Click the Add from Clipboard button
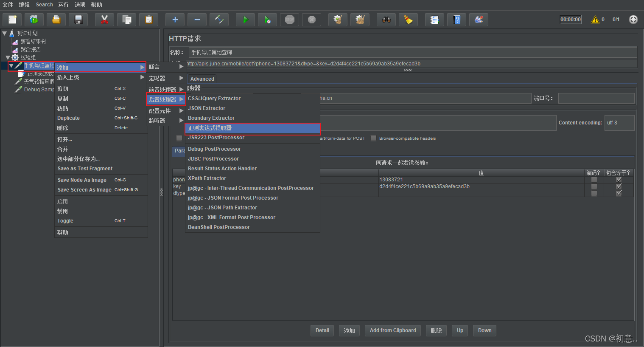 point(393,330)
